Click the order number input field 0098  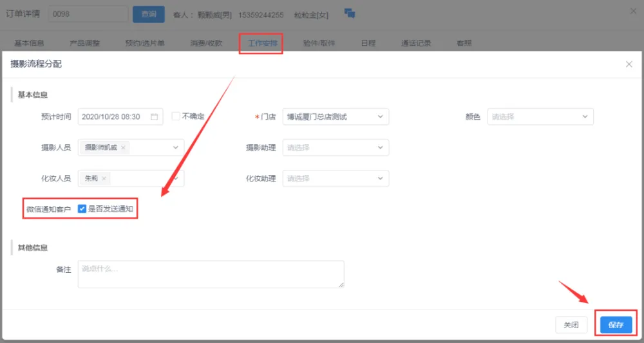coord(88,14)
